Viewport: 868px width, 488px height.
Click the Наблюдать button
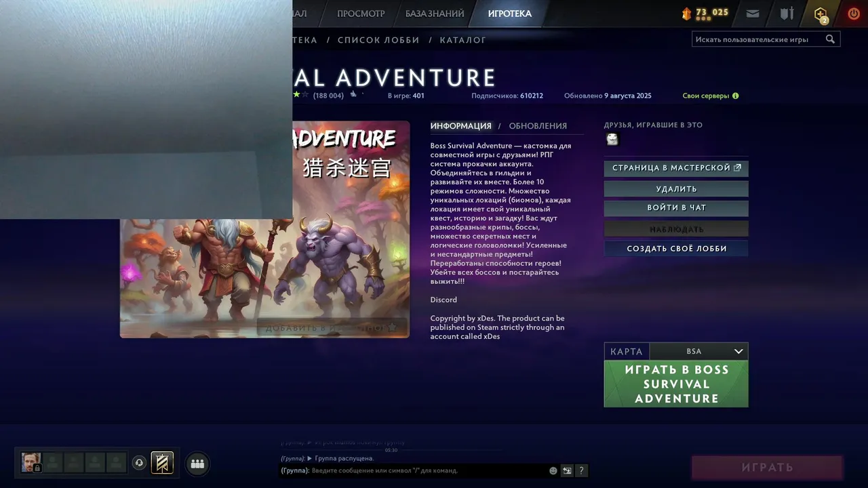tap(676, 229)
